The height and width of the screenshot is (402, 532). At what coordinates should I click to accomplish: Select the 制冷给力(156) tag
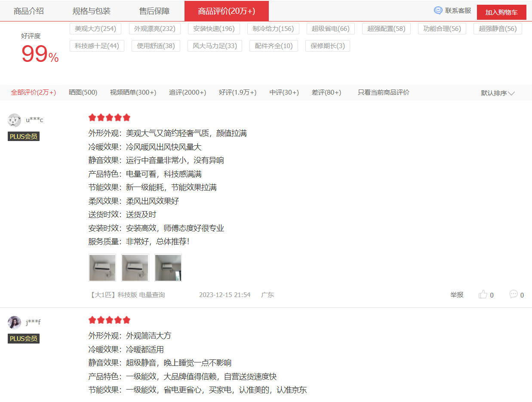coord(273,29)
